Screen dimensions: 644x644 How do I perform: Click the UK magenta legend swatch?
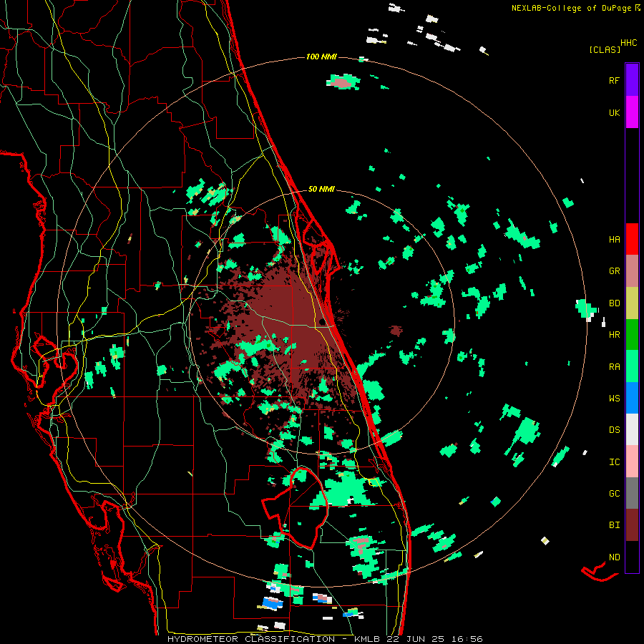point(632,112)
